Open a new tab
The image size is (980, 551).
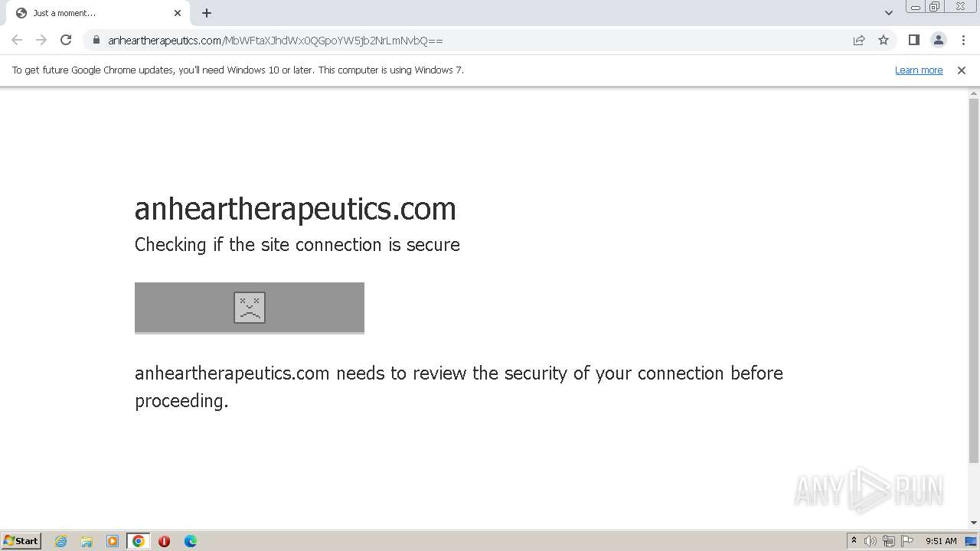tap(207, 13)
